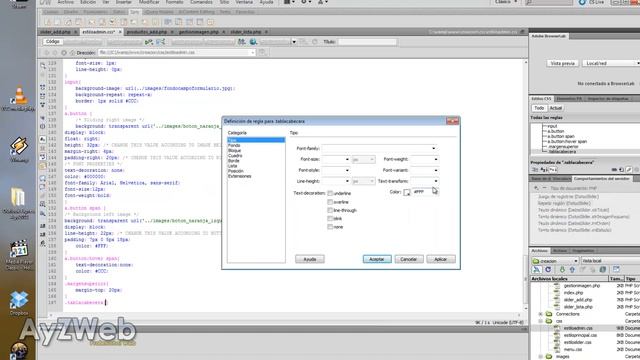
Task: Tick the underline text-decoration checkbox
Action: pos(330,193)
